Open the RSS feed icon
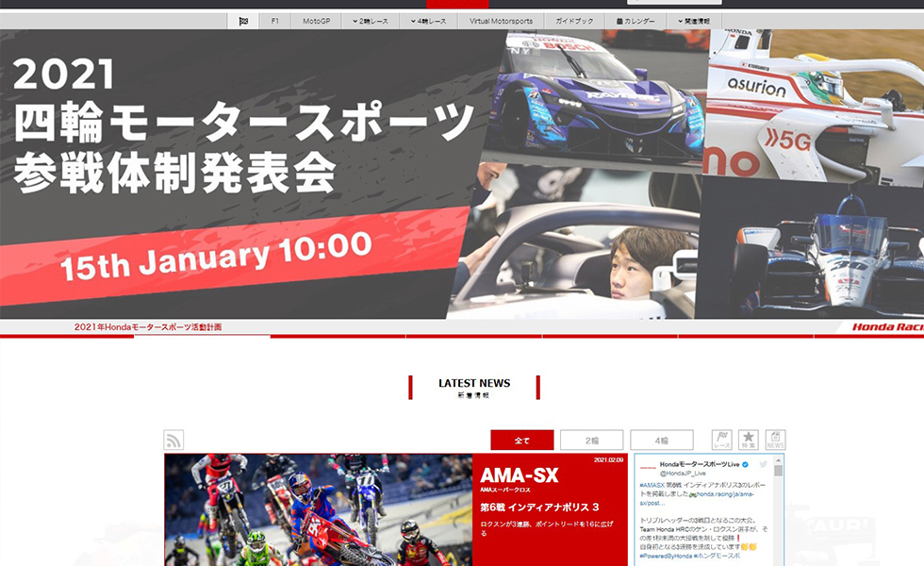 pyautogui.click(x=173, y=440)
